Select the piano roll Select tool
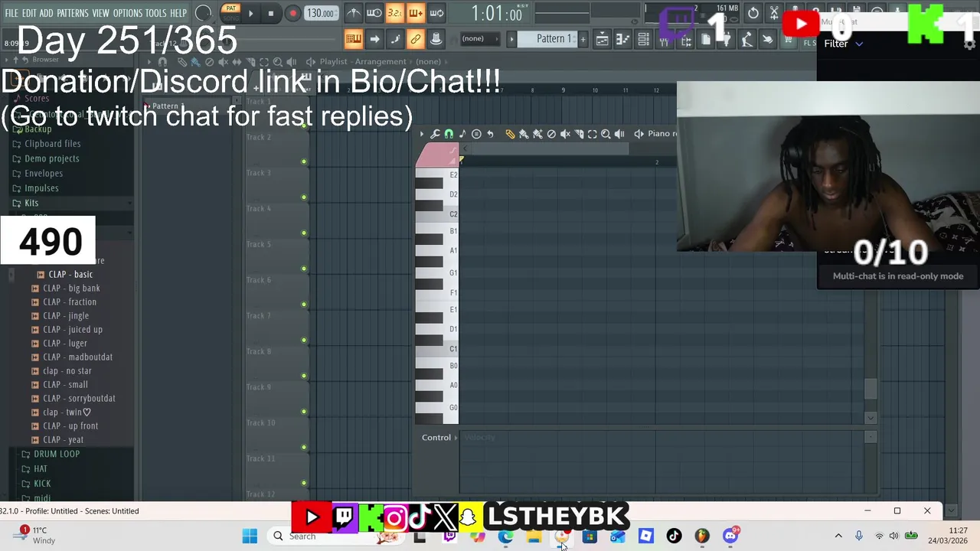Viewport: 980px width, 551px height. coord(592,134)
